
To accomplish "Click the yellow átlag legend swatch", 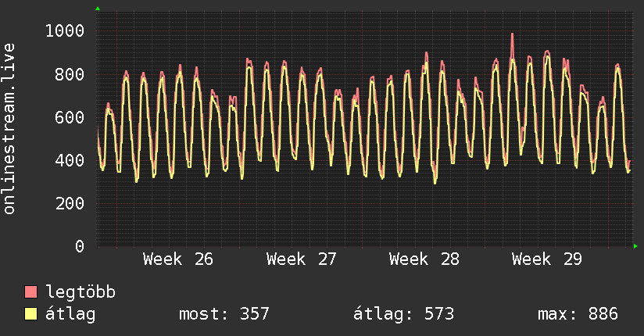I will pyautogui.click(x=30, y=314).
